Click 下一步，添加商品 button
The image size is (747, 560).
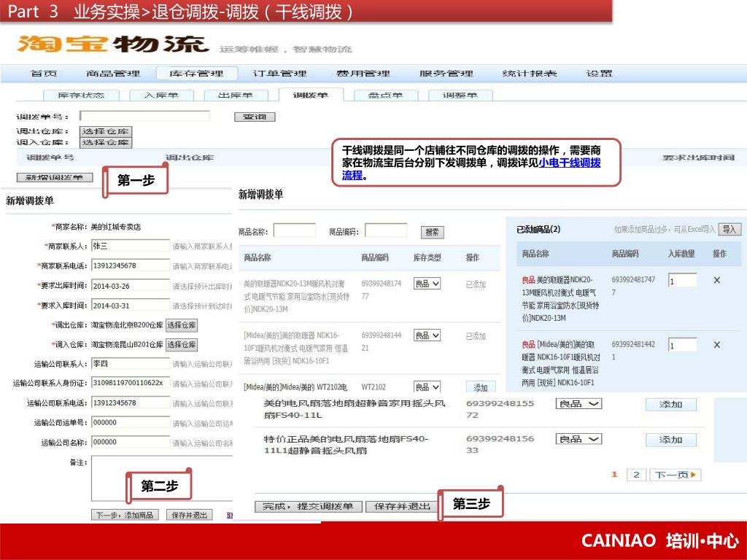tap(125, 515)
